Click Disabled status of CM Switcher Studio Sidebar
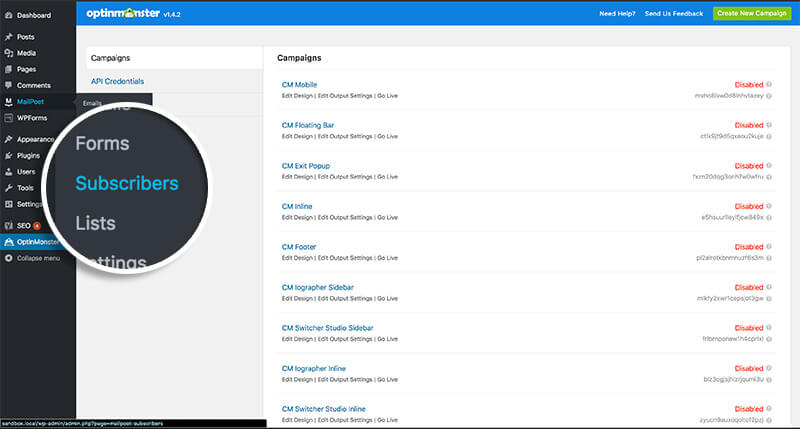Image resolution: width=800 pixels, height=429 pixels. point(749,328)
